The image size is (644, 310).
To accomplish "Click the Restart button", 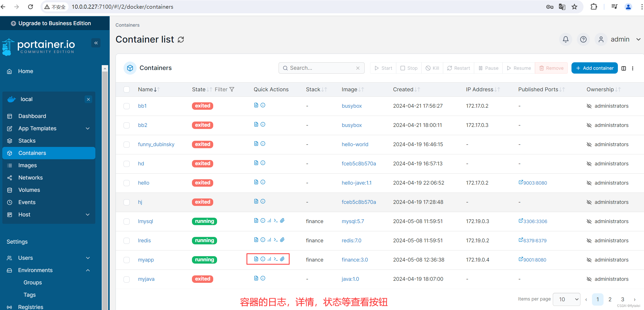I will pyautogui.click(x=458, y=68).
